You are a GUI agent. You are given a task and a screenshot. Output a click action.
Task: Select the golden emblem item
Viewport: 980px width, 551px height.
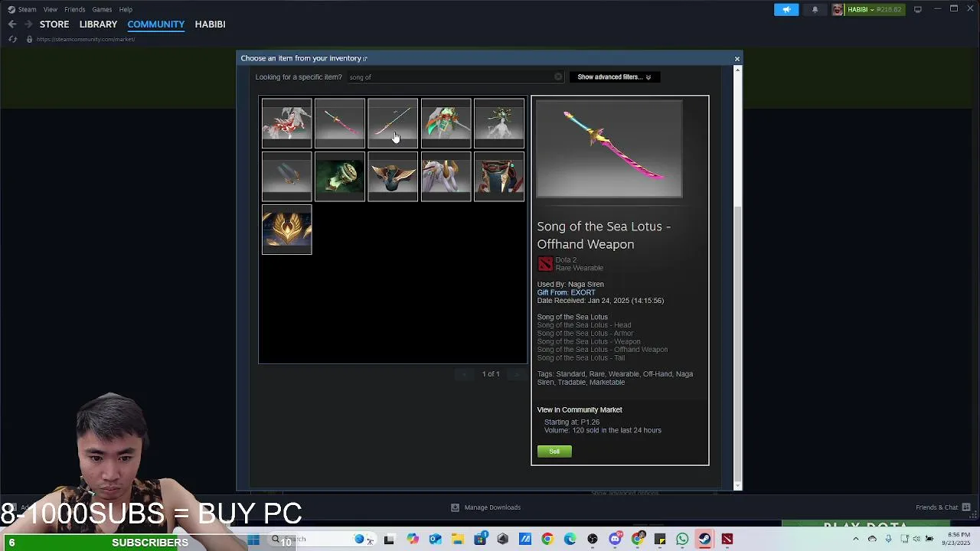[x=287, y=230]
